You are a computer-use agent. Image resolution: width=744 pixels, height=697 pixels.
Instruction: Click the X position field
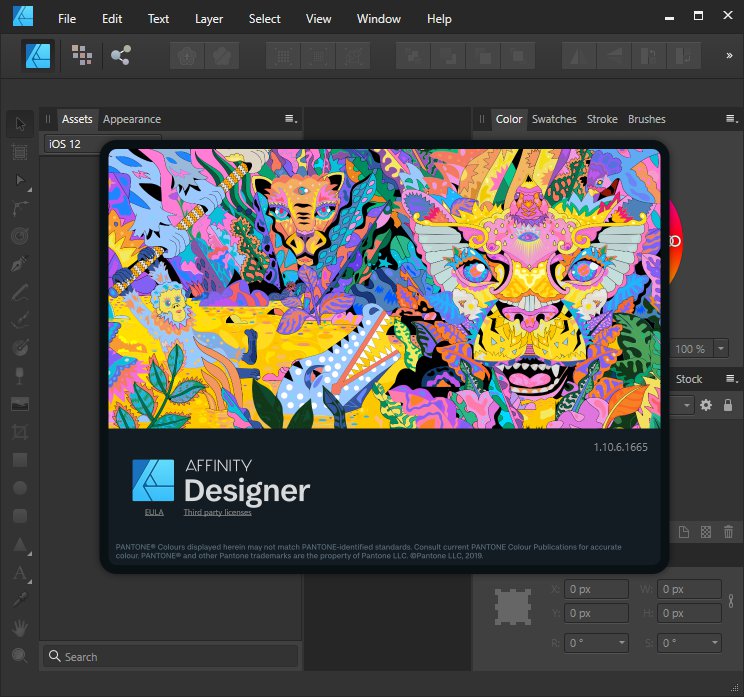coord(596,589)
